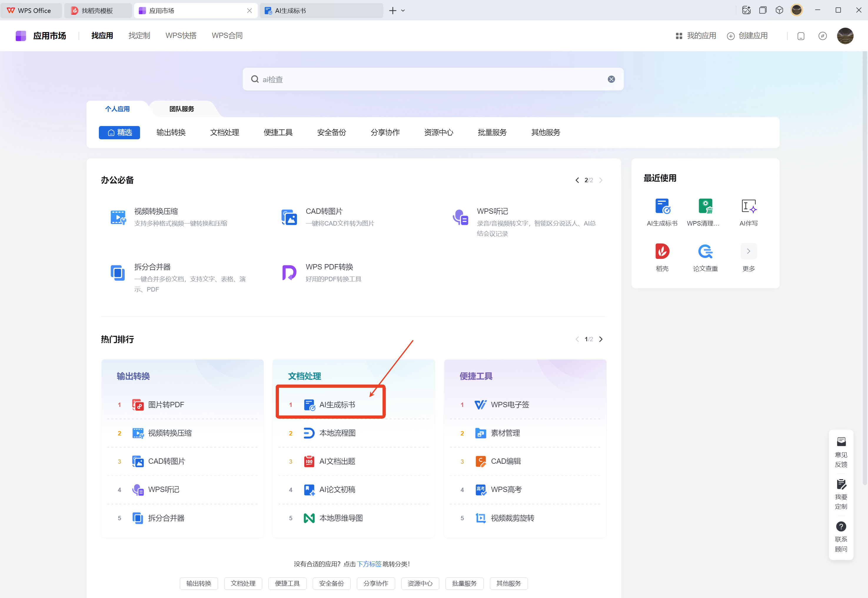Image resolution: width=868 pixels, height=598 pixels.
Task: Click the 创建应用 button
Action: 747,36
